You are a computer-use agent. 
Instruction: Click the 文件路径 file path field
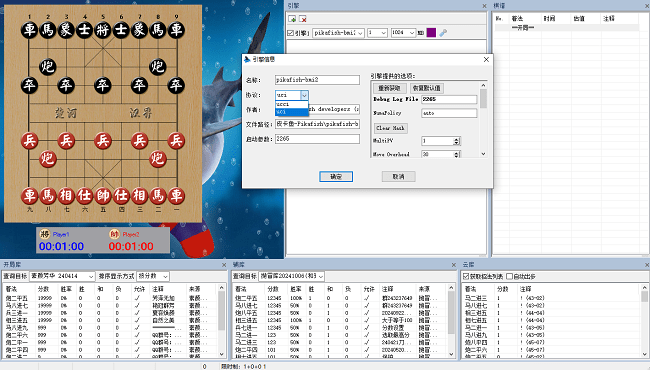[317, 124]
